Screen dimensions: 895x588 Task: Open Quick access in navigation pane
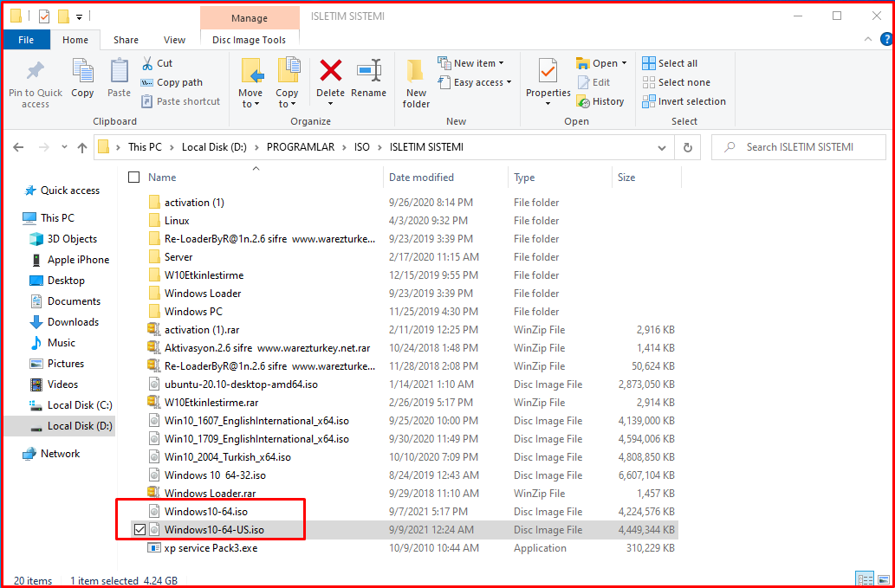(x=62, y=191)
